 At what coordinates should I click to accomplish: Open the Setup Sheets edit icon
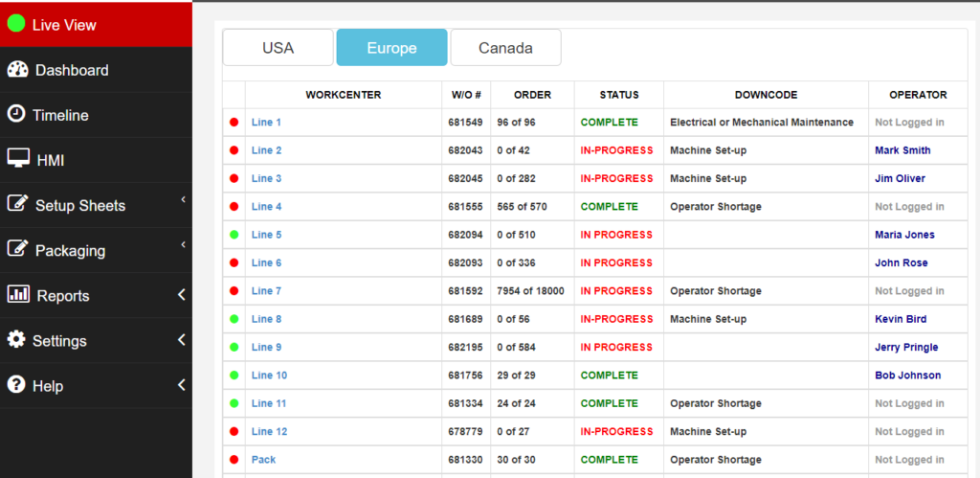(17, 204)
